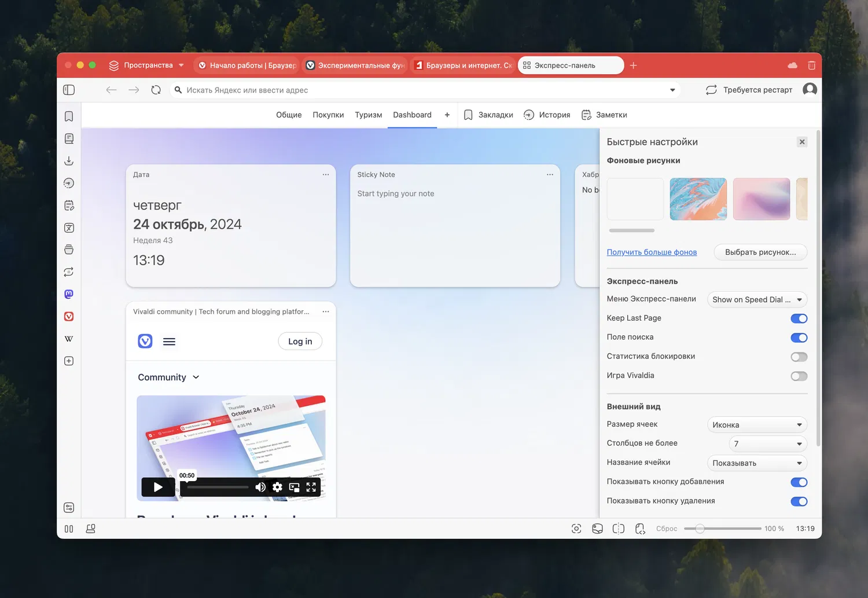868x598 pixels.
Task: Toggle Показывать кнопку удаления switch
Action: coord(799,501)
